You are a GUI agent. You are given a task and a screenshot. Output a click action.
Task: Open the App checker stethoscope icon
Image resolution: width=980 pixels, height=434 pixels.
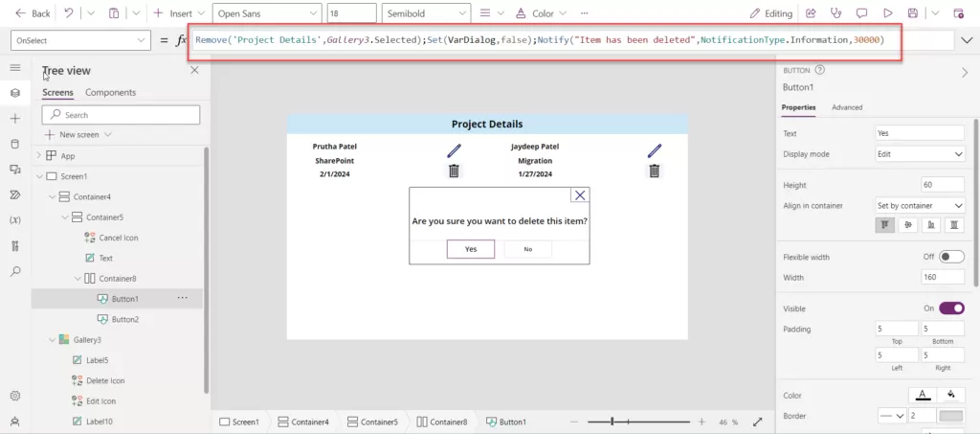coord(835,13)
